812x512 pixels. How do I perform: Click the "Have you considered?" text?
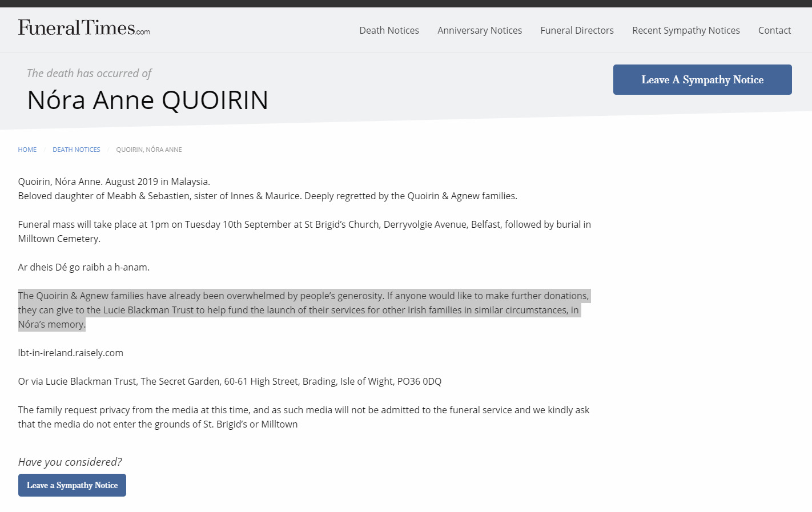(x=70, y=462)
